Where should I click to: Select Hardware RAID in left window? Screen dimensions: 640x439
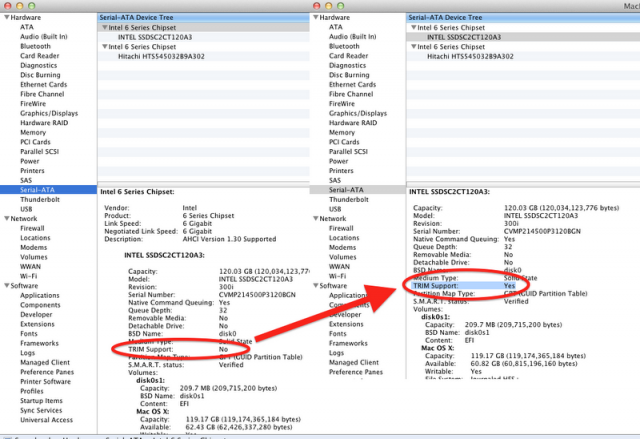pyautogui.click(x=44, y=123)
